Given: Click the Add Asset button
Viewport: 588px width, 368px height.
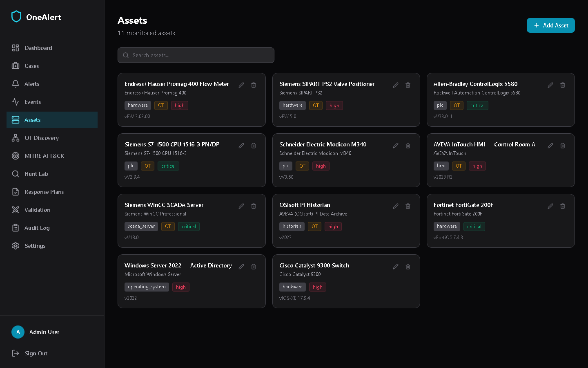Looking at the screenshot, I should [x=550, y=25].
